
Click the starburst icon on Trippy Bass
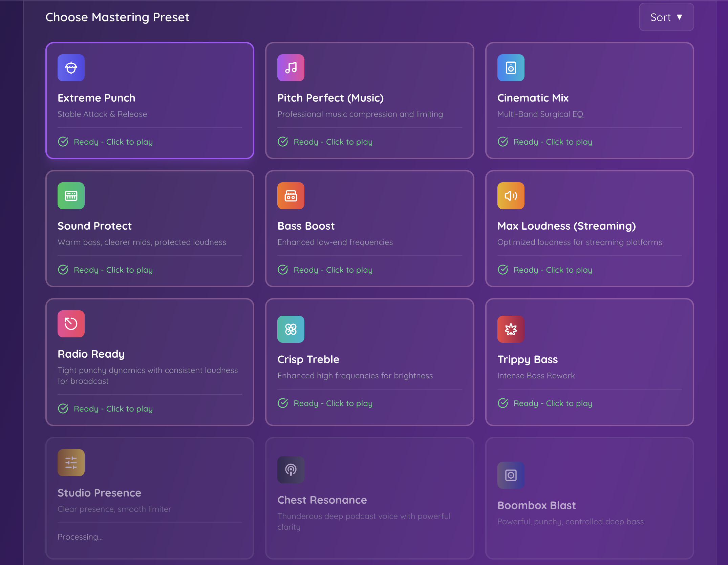[511, 329]
